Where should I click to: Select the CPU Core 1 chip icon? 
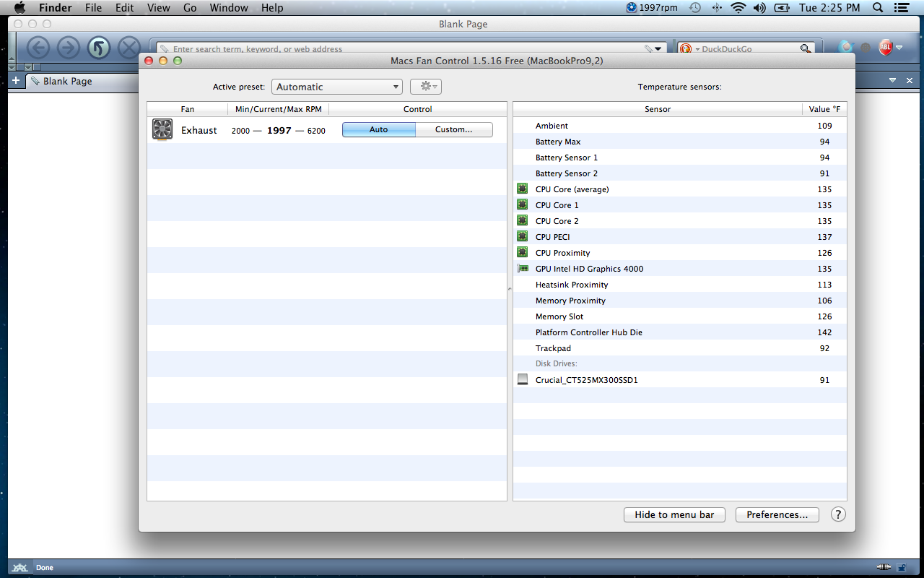(523, 204)
